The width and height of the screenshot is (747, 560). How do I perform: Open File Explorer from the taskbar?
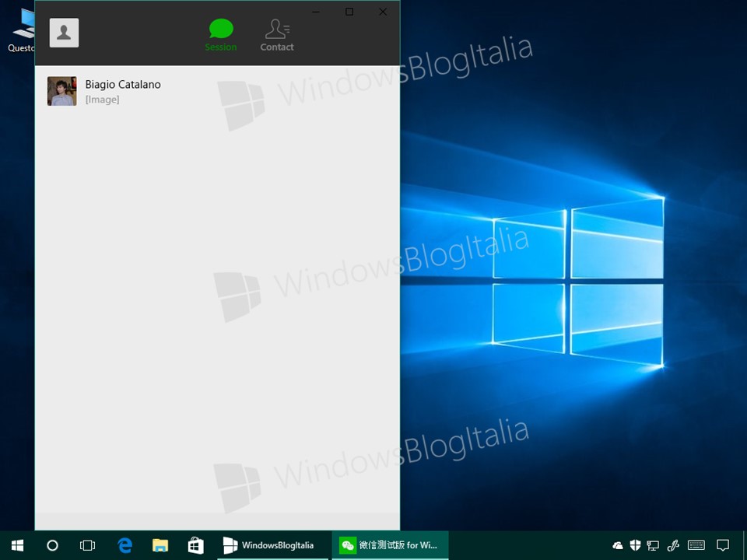pyautogui.click(x=160, y=545)
